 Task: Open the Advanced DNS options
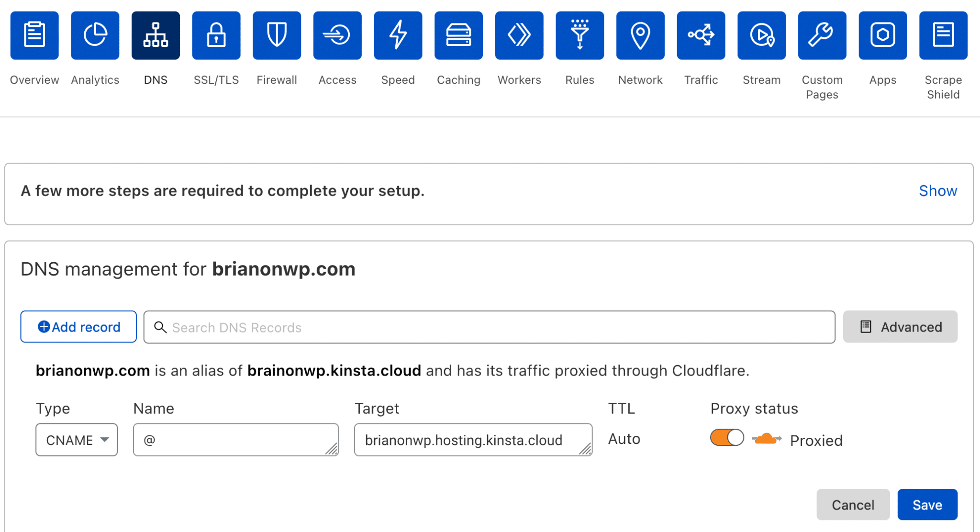click(x=900, y=327)
